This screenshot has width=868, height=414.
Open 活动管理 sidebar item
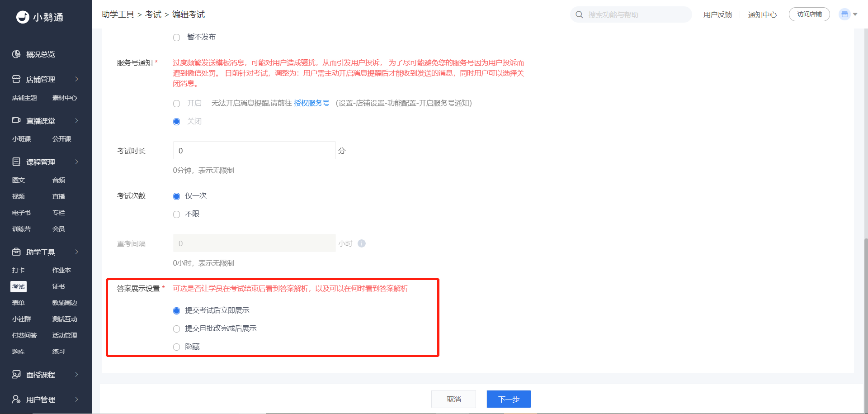click(65, 335)
